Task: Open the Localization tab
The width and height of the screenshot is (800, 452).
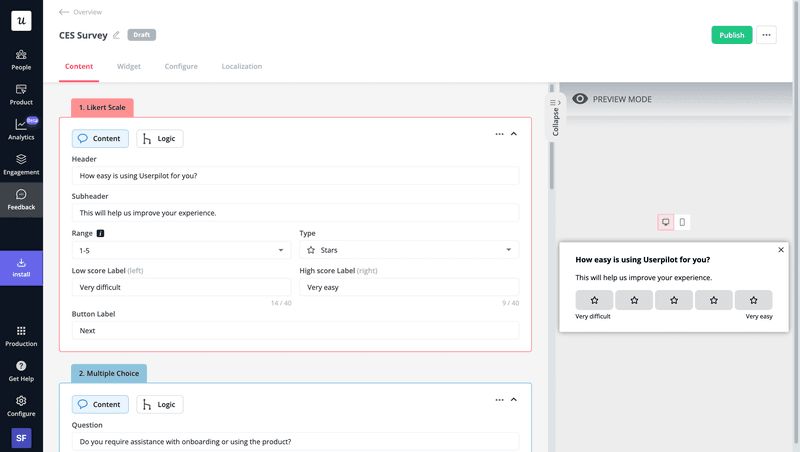Action: click(x=241, y=67)
